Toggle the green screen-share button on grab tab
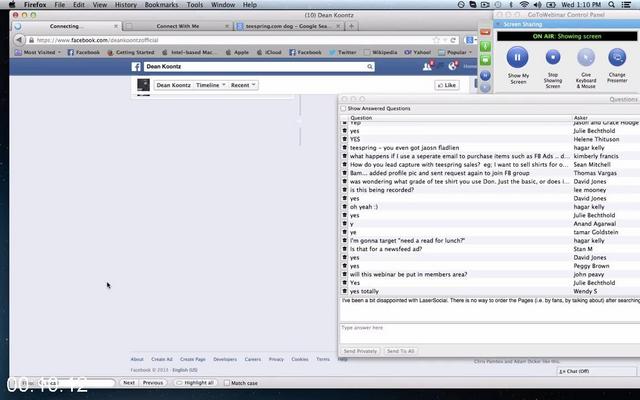The height and width of the screenshot is (400, 640). pos(485,60)
